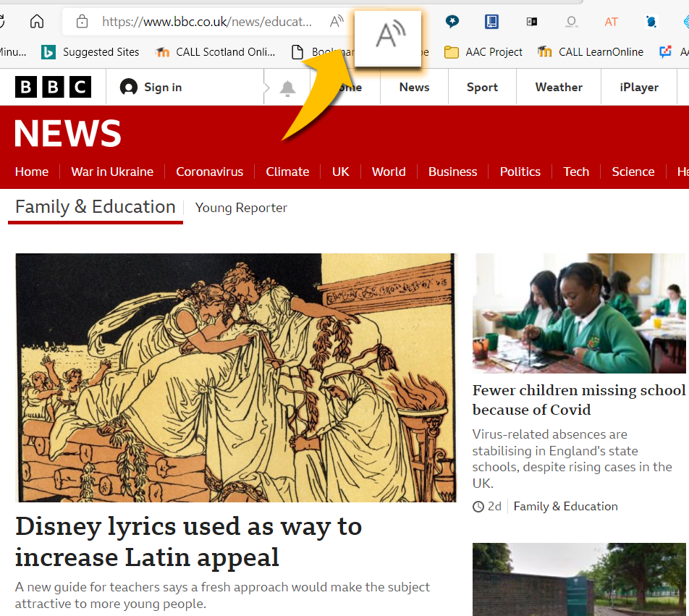
Task: Open the iPlayer tab in BBC navigation
Action: [639, 87]
